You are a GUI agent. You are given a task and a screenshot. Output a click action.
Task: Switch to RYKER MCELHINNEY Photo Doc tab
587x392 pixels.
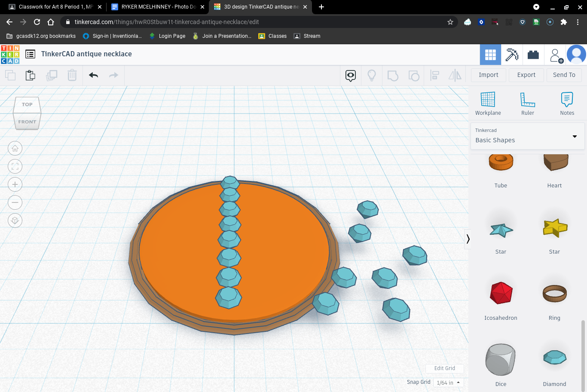pos(158,7)
